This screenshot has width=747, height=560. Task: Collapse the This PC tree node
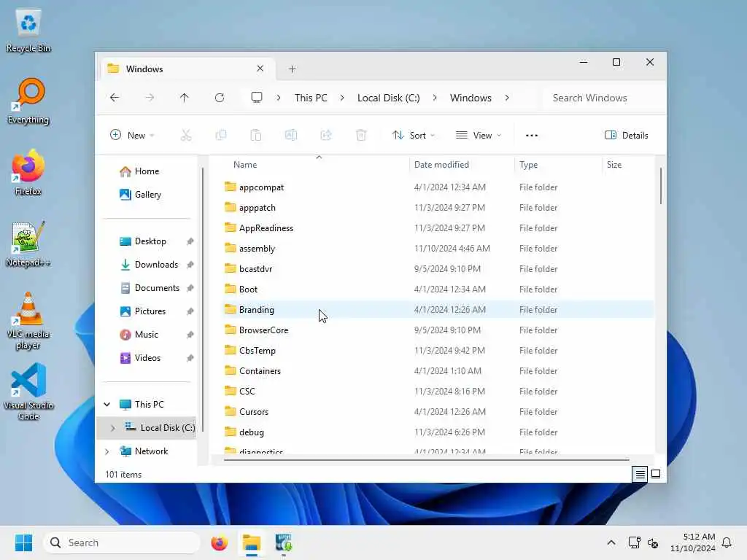tap(107, 404)
